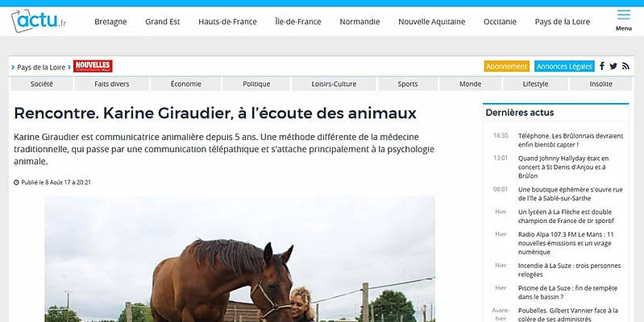Screen dimensions: 644x322
Task: Select Pays de la Loire breadcrumb
Action: [41, 68]
